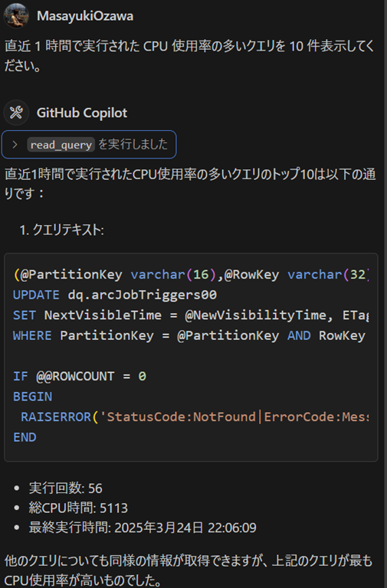387x588 pixels.
Task: Click the END keyword in code block
Action: pos(25,437)
